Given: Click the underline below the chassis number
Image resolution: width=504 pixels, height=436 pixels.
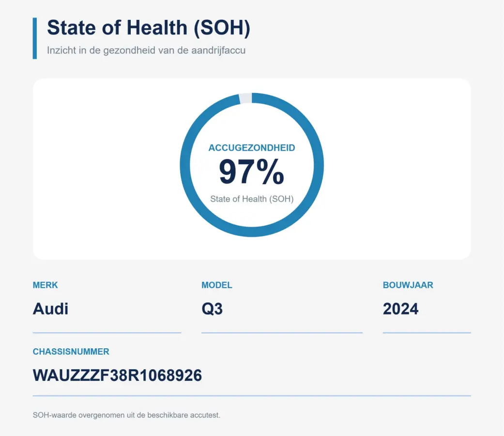Looking at the screenshot, I should pyautogui.click(x=252, y=396).
